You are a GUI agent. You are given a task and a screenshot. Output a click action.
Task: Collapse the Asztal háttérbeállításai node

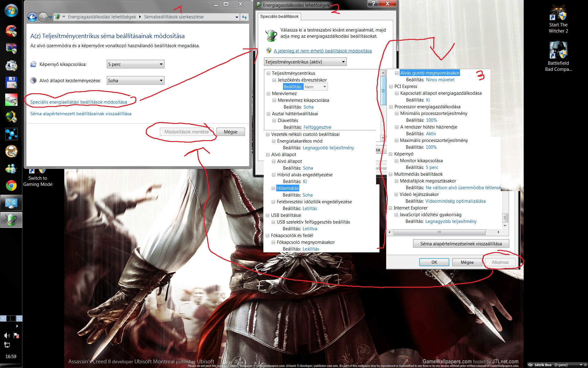[269, 114]
